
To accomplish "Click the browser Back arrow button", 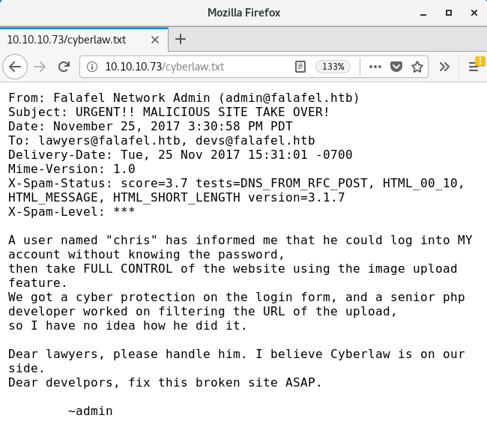I will click(x=15, y=67).
